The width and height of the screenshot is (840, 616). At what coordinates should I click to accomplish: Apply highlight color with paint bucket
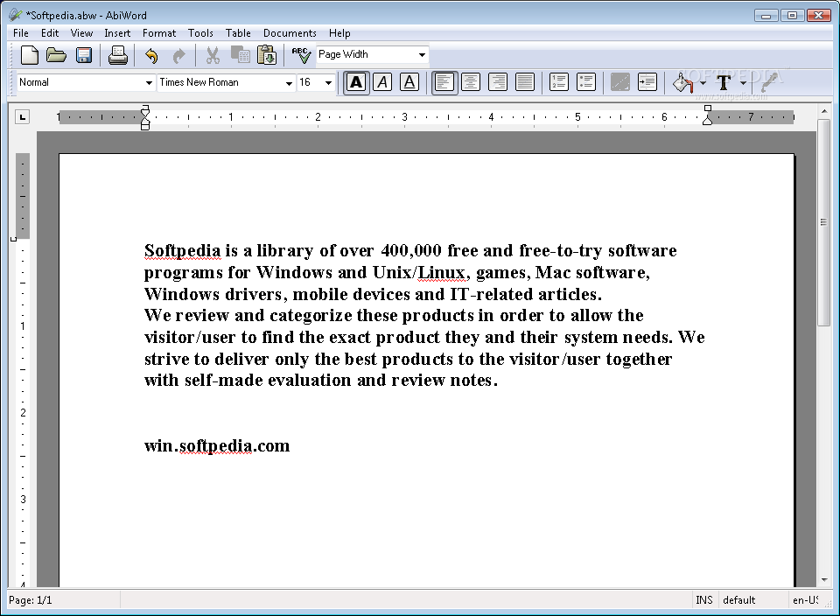click(x=683, y=82)
